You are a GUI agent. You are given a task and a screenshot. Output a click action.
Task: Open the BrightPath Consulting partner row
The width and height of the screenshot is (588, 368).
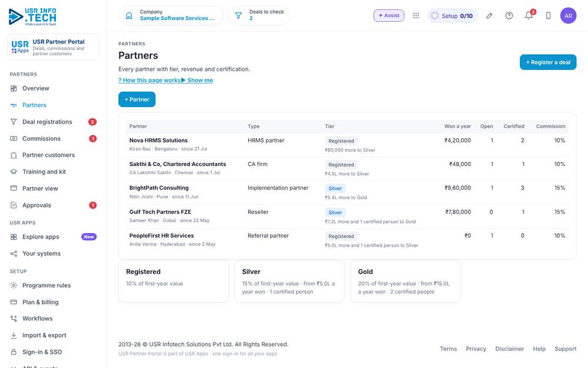coord(348,193)
